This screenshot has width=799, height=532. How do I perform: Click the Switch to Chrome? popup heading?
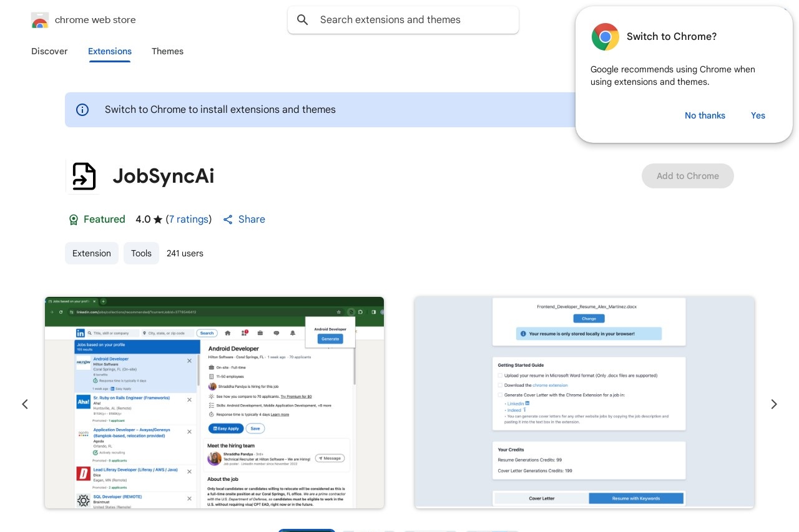[x=672, y=37]
